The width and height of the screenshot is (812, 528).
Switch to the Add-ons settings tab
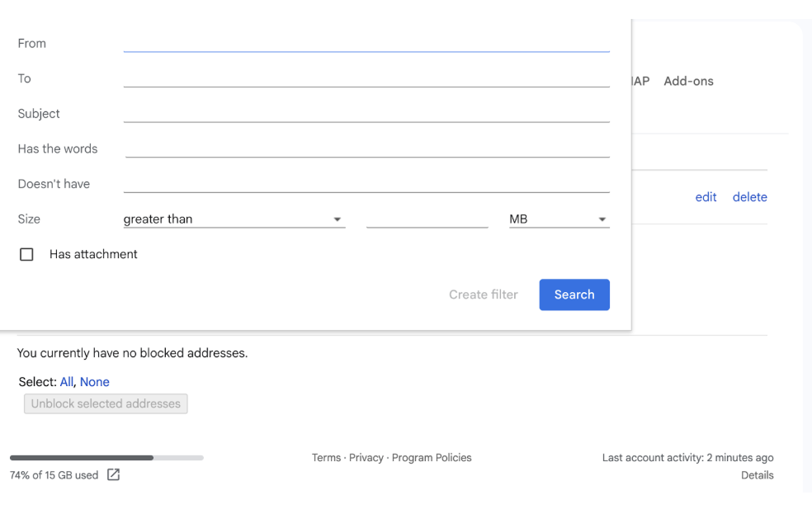pos(688,81)
